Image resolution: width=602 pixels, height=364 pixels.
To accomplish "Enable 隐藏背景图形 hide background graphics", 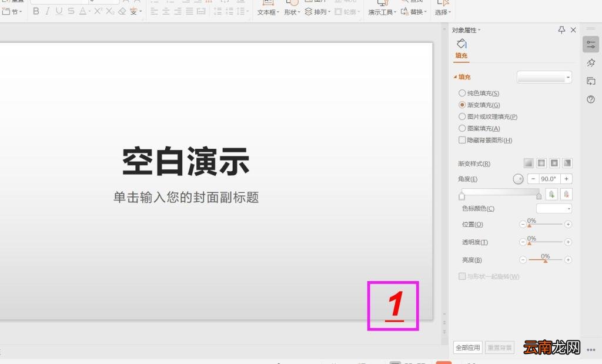I will [462, 140].
